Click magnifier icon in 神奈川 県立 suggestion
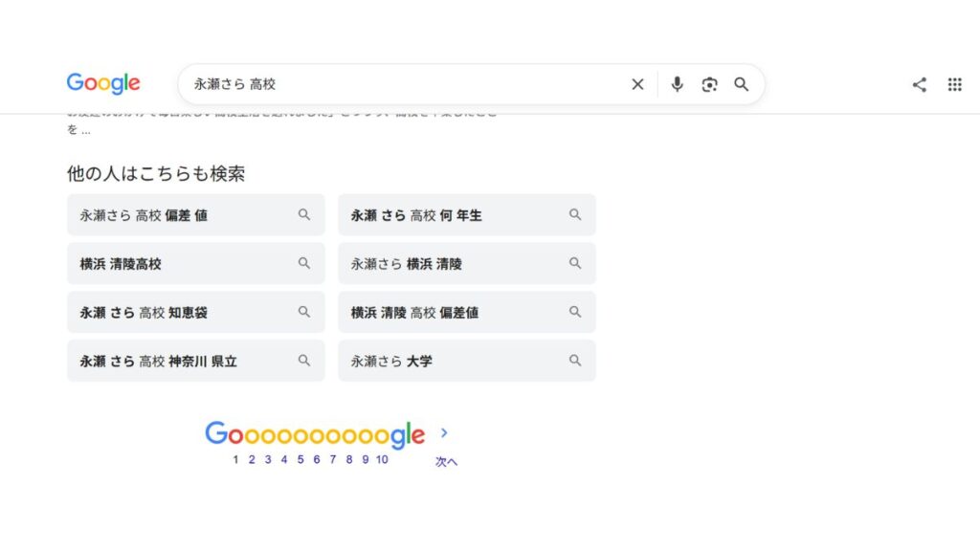Image resolution: width=980 pixels, height=551 pixels. (304, 361)
